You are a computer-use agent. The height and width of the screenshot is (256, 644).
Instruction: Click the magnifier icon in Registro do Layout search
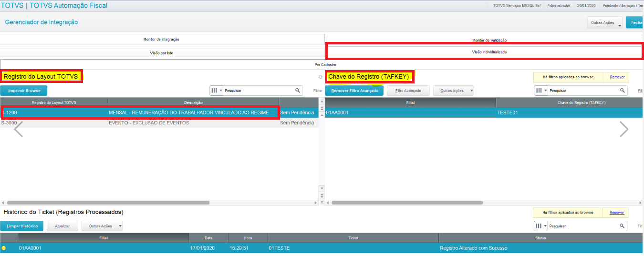(x=298, y=90)
